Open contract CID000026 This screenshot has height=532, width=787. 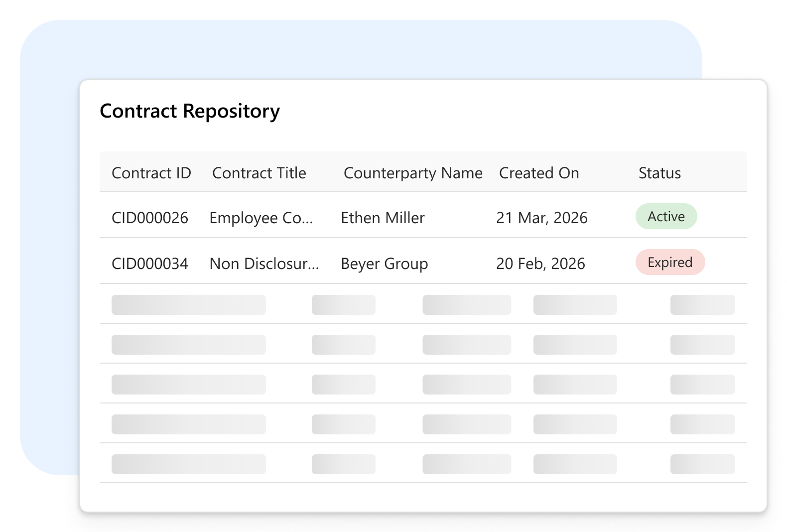click(150, 218)
